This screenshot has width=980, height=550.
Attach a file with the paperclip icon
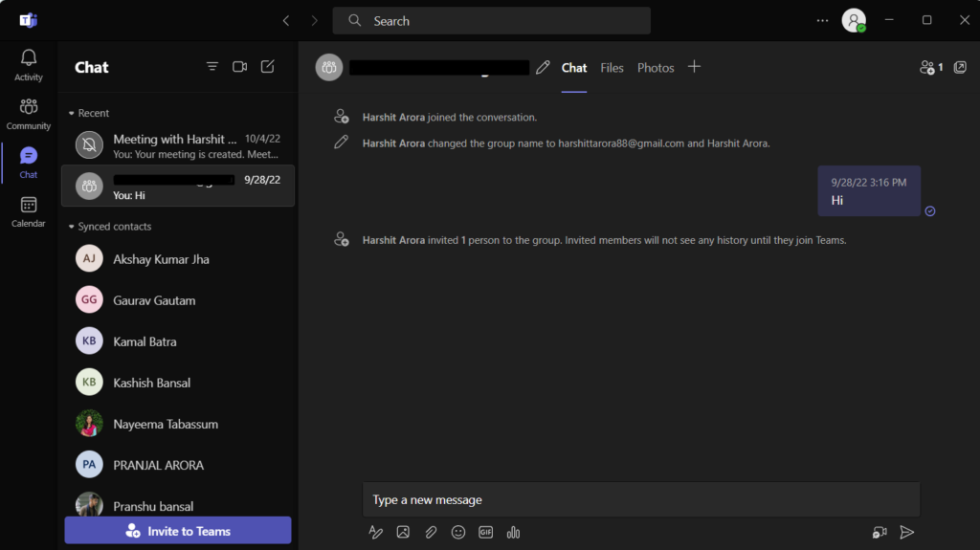tap(431, 532)
